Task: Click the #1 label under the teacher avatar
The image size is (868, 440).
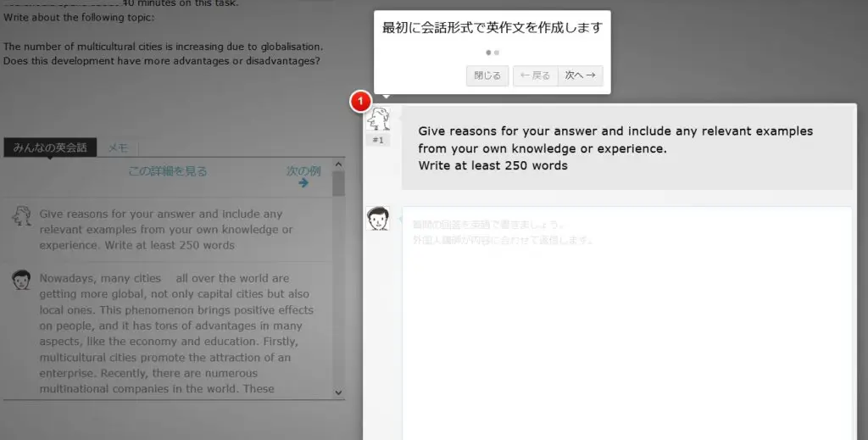Action: (378, 140)
